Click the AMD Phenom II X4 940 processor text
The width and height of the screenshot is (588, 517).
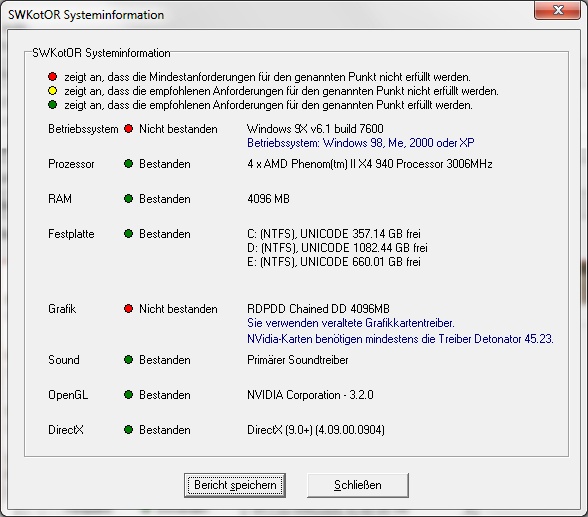pyautogui.click(x=370, y=164)
